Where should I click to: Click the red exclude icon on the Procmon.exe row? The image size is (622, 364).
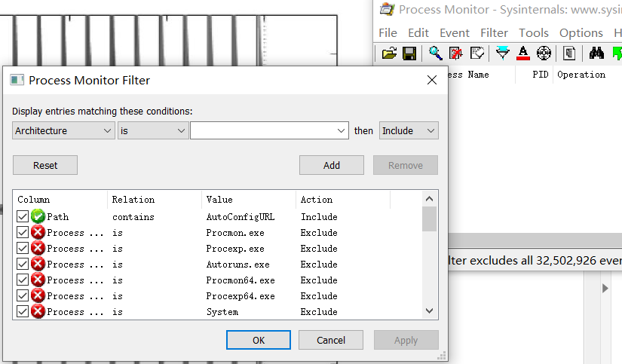(x=38, y=232)
